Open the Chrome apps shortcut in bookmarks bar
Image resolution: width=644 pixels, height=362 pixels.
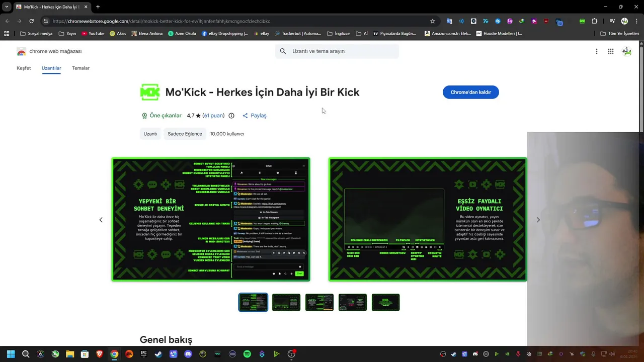(7, 34)
